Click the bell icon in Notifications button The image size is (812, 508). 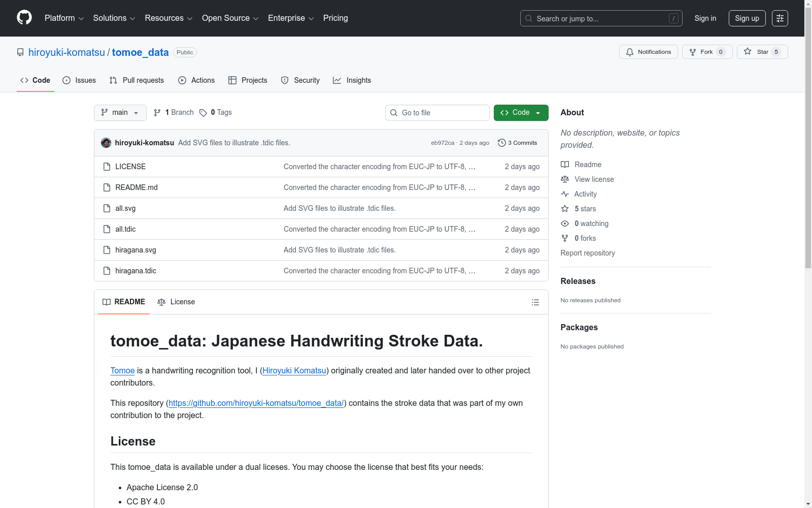[630, 52]
